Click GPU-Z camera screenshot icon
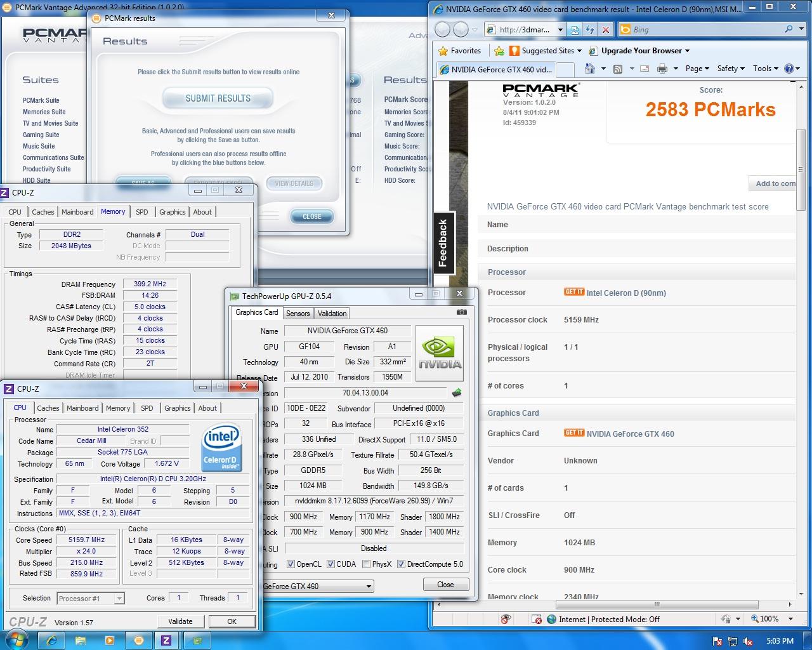 point(462,312)
